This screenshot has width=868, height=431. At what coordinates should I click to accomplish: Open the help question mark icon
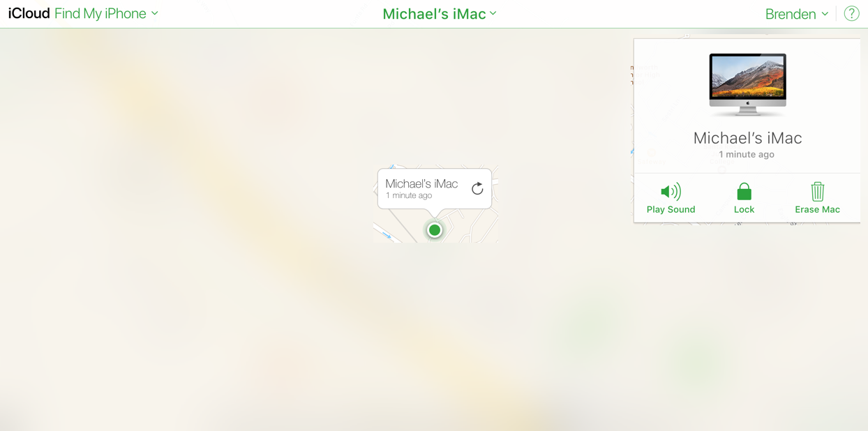click(x=851, y=13)
